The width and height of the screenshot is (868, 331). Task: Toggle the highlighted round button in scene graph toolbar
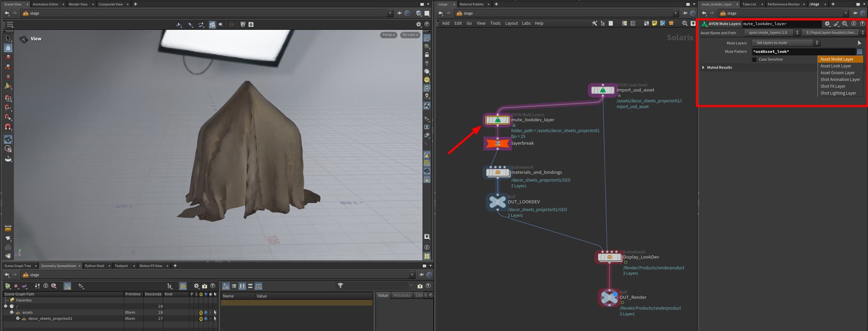(183, 286)
